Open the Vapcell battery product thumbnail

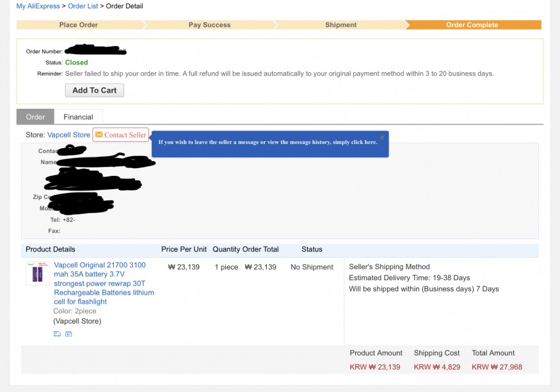(x=38, y=274)
